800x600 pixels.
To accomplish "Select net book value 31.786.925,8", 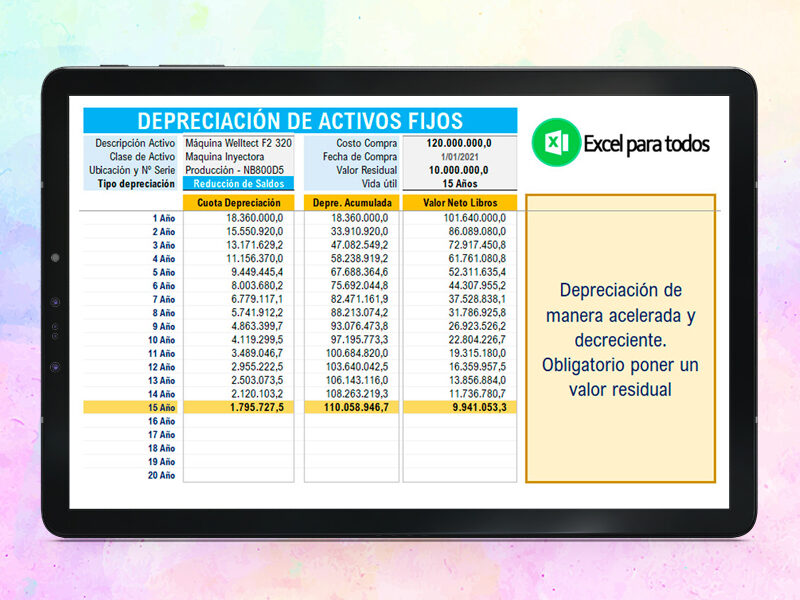I will point(477,313).
